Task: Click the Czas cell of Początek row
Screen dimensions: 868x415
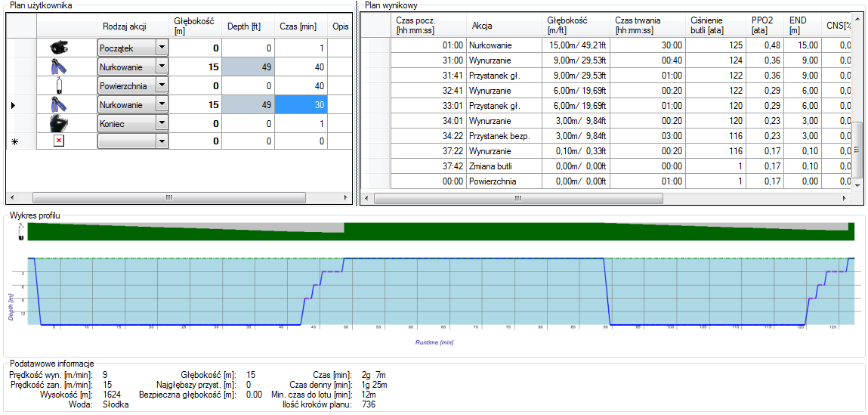Action: click(x=301, y=48)
